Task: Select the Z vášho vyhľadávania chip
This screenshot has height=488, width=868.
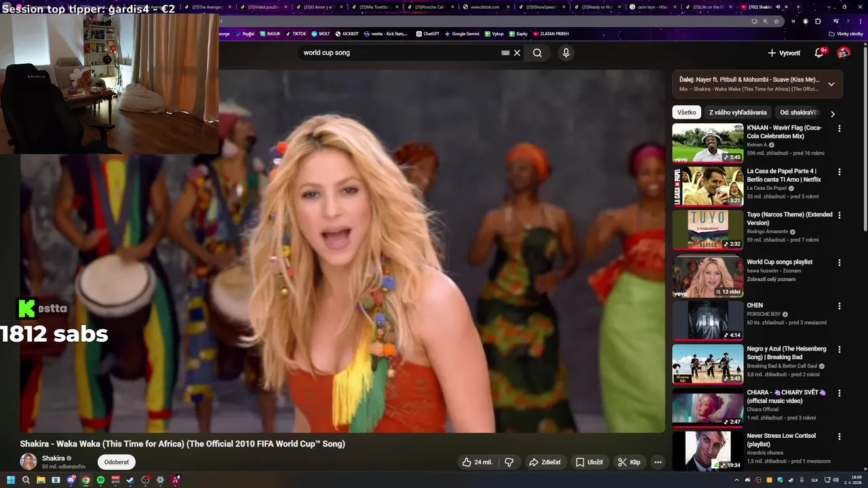Action: [738, 113]
